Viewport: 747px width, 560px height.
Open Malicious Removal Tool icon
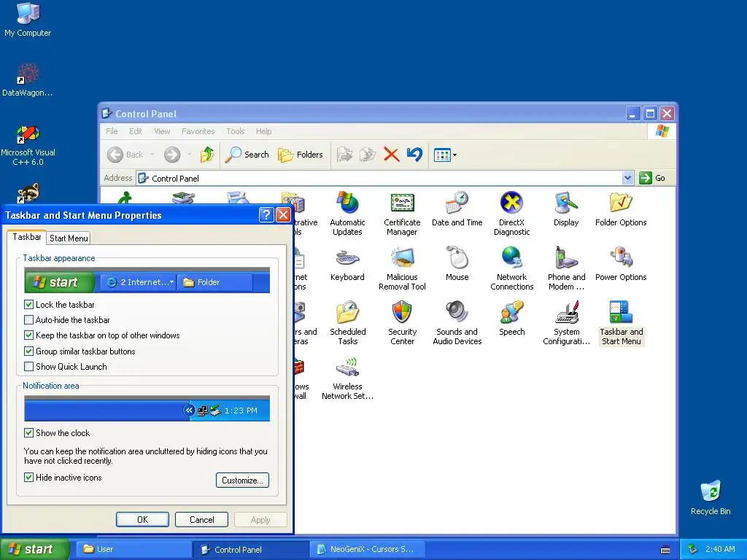(x=402, y=268)
